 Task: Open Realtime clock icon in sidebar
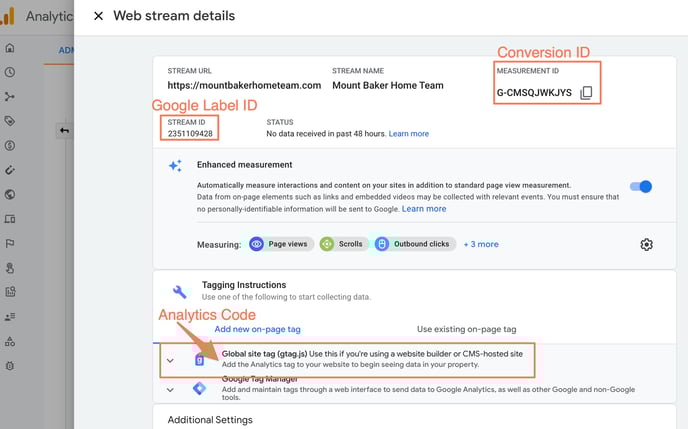click(9, 72)
